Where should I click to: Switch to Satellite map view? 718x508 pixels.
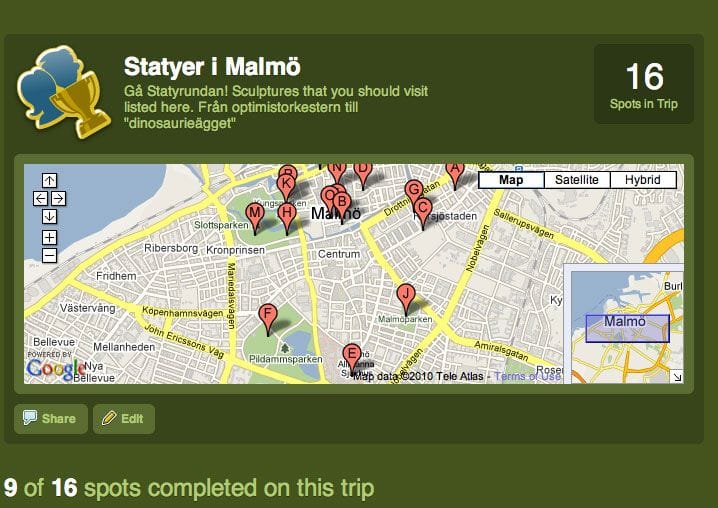click(x=576, y=180)
